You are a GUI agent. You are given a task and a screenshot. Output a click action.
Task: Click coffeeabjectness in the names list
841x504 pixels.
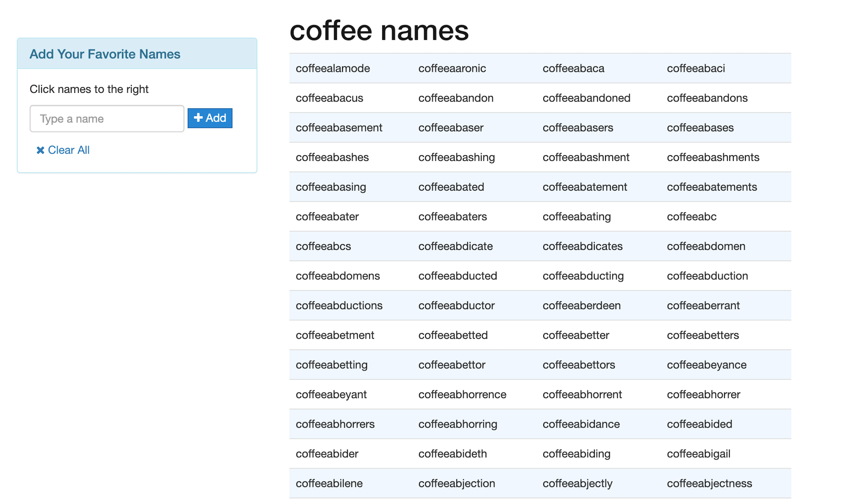(709, 483)
